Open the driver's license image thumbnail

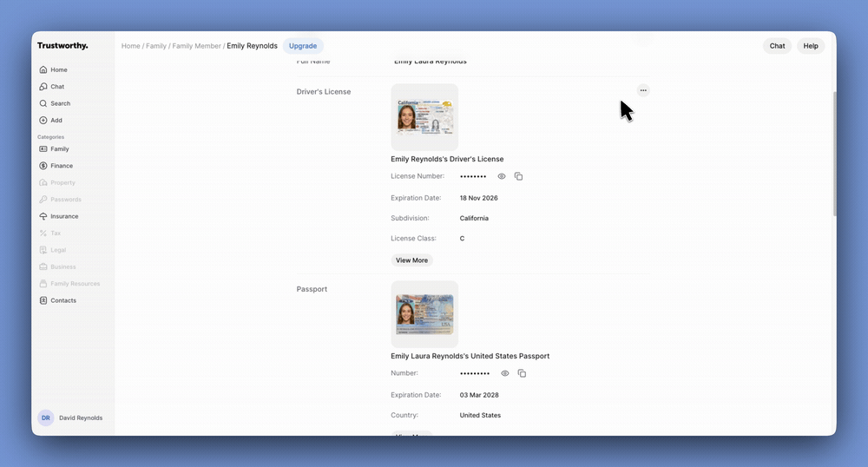coord(424,117)
